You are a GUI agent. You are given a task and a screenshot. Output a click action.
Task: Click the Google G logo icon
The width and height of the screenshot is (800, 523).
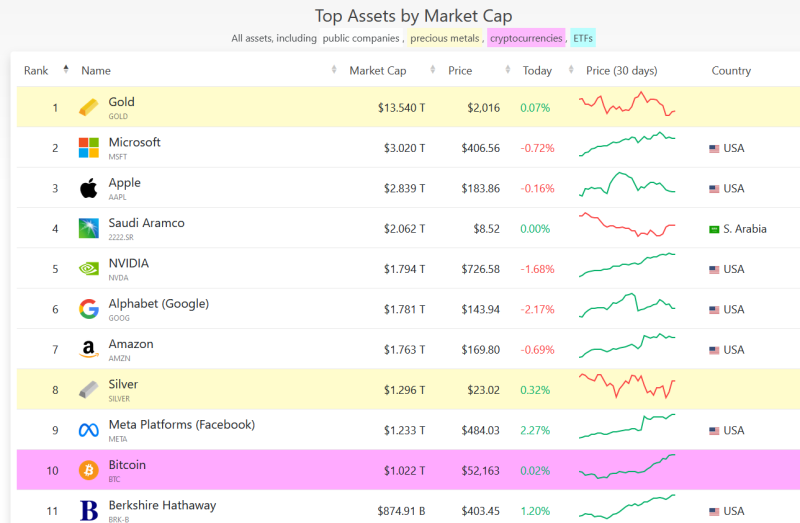tap(88, 309)
